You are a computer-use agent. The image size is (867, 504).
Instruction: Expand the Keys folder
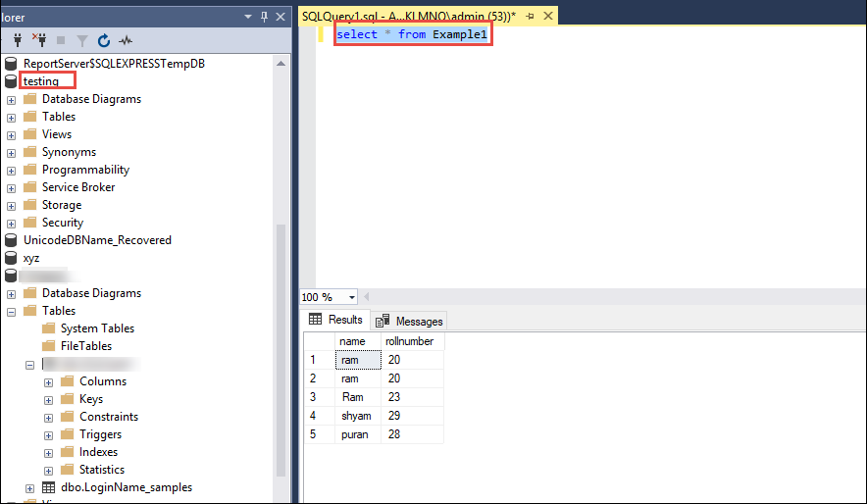click(x=49, y=400)
